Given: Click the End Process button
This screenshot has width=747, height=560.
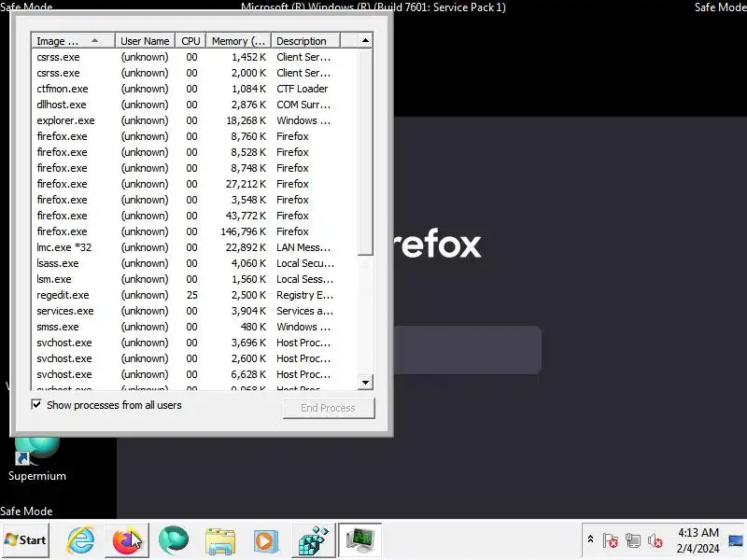Looking at the screenshot, I should click(329, 408).
